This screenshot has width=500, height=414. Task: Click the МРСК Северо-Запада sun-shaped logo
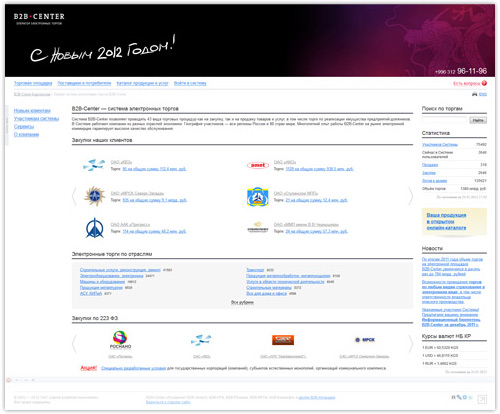(x=95, y=196)
